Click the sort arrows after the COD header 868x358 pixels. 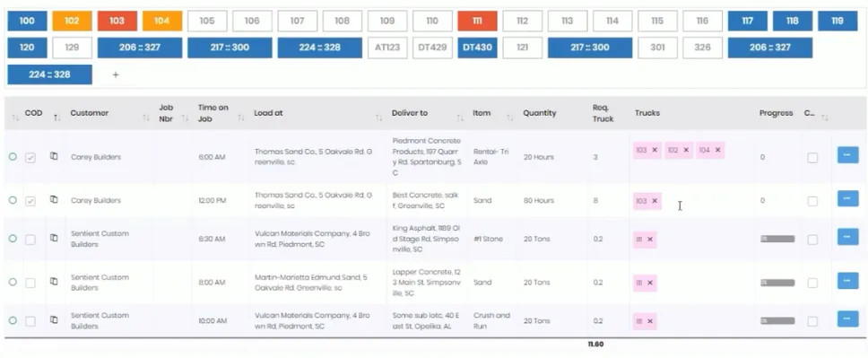click(56, 118)
